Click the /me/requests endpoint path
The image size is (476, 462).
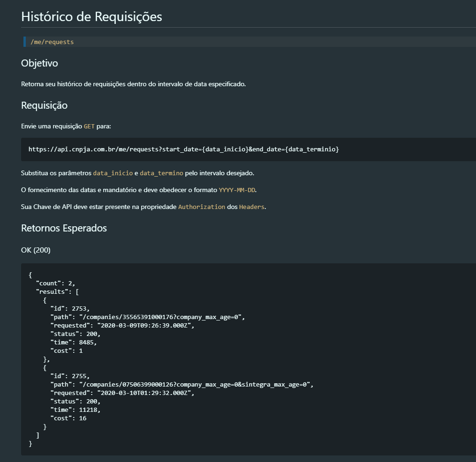[x=52, y=42]
